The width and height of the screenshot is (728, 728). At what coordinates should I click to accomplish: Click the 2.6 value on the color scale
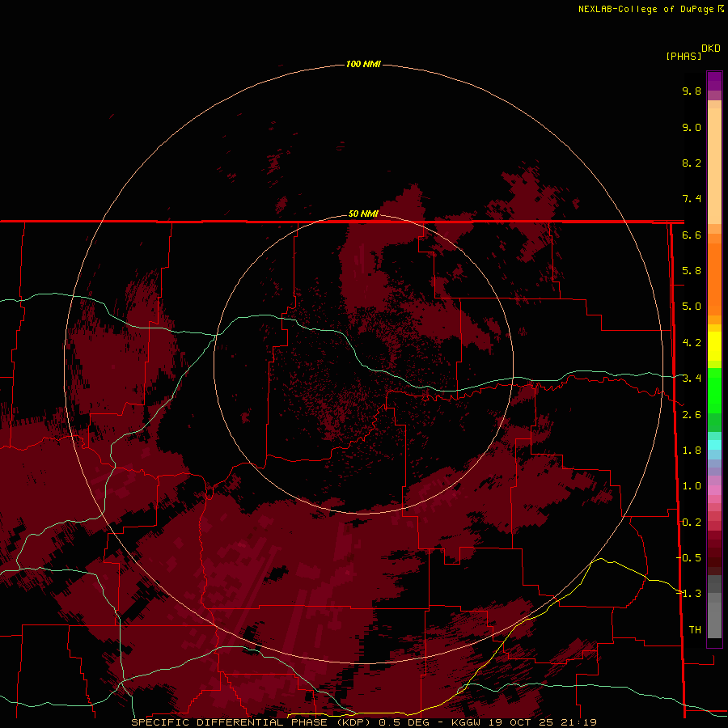tap(692, 415)
